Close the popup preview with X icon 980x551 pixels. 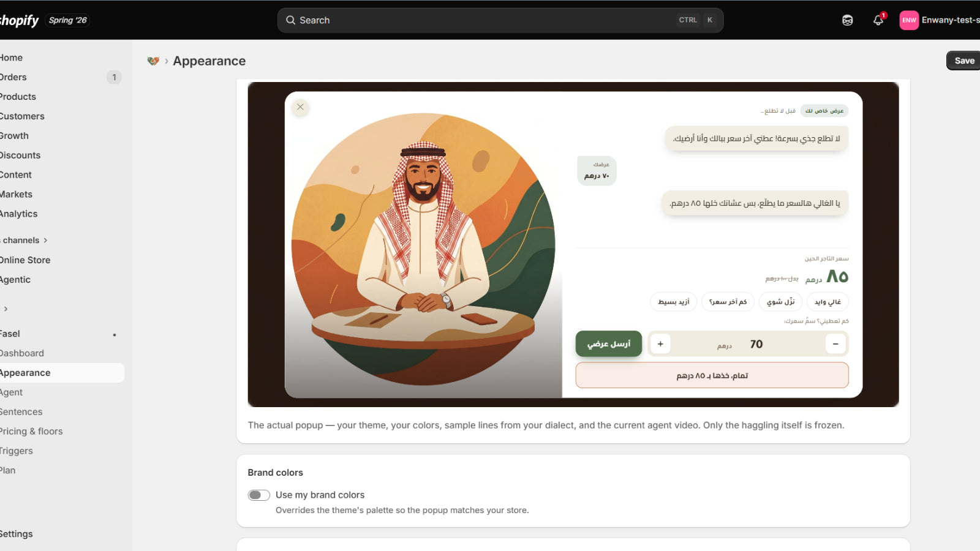coord(300,107)
